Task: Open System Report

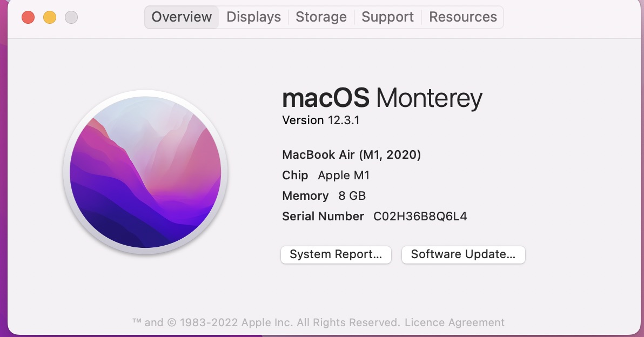Action: point(336,254)
